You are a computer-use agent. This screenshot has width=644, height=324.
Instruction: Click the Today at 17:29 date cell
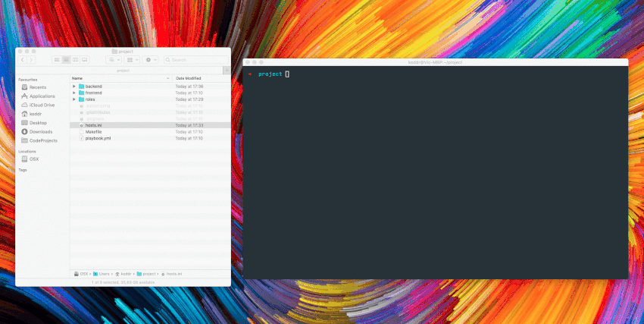tap(189, 99)
